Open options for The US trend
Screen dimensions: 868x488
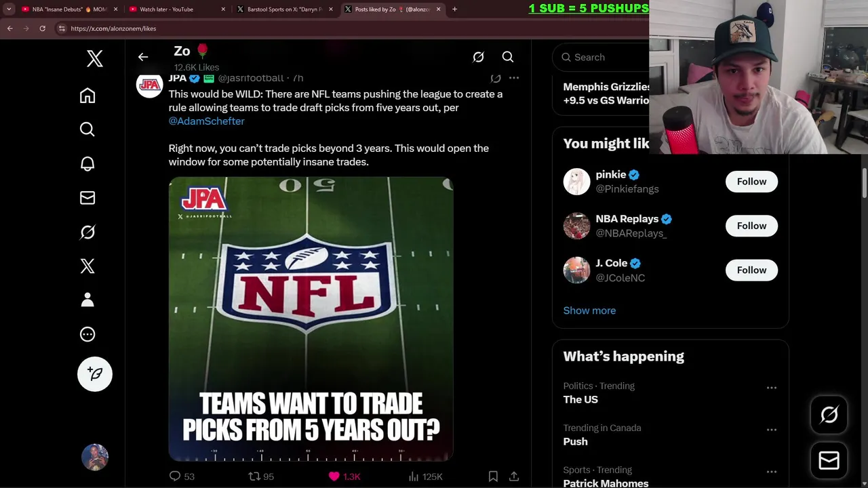coord(771,388)
